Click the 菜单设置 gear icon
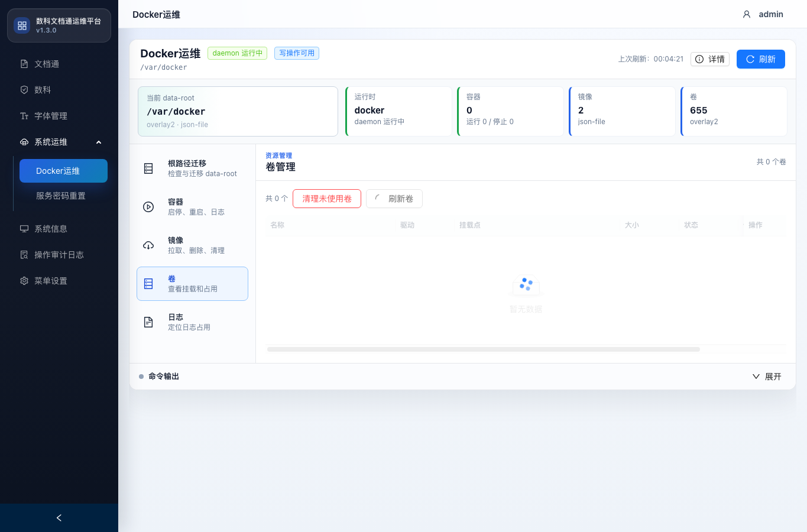 [24, 281]
